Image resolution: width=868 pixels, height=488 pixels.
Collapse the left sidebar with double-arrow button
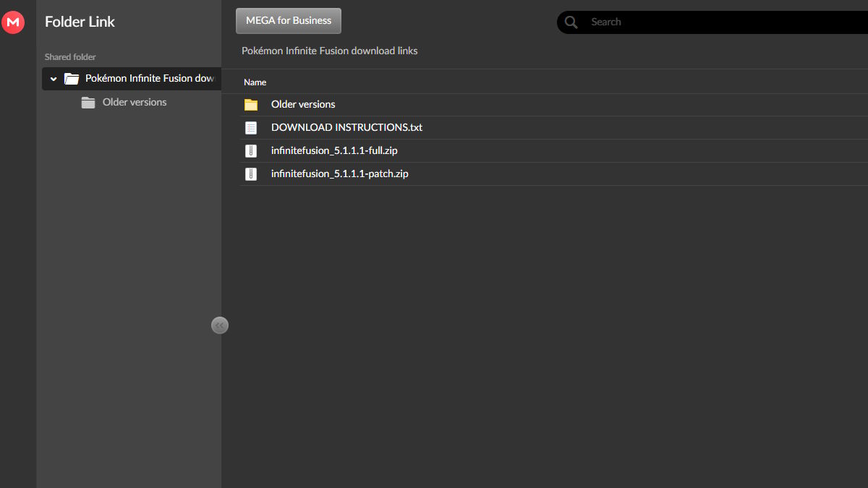tap(220, 325)
